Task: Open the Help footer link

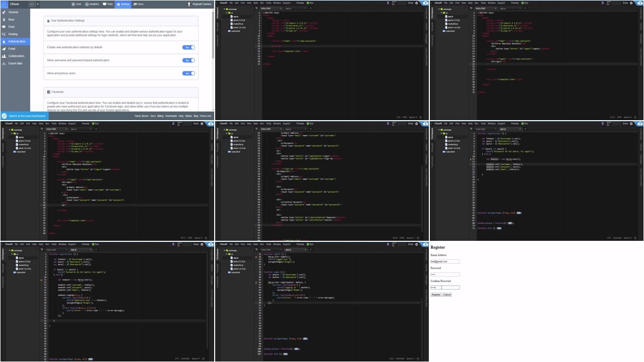Action: [x=181, y=116]
